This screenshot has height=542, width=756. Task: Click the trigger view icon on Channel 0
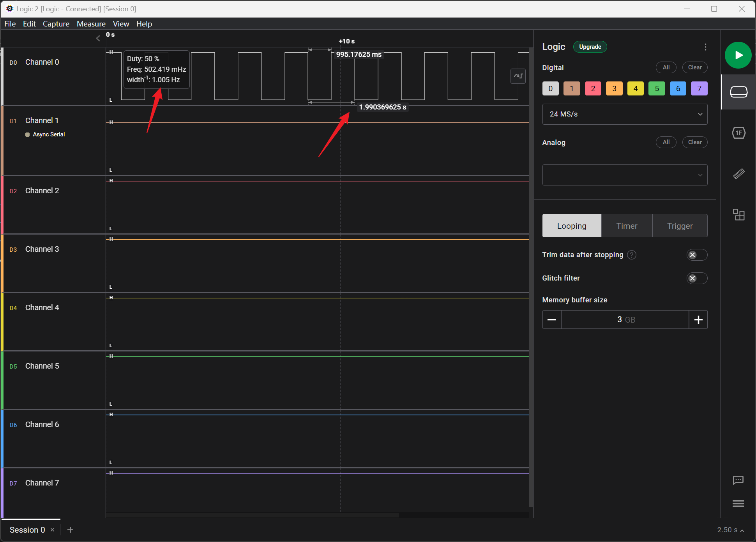518,76
